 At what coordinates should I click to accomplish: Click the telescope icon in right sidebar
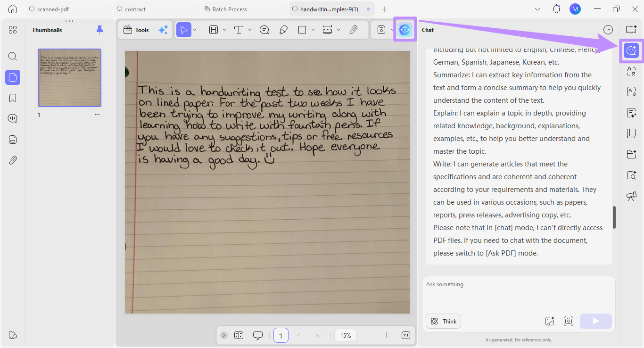631,196
